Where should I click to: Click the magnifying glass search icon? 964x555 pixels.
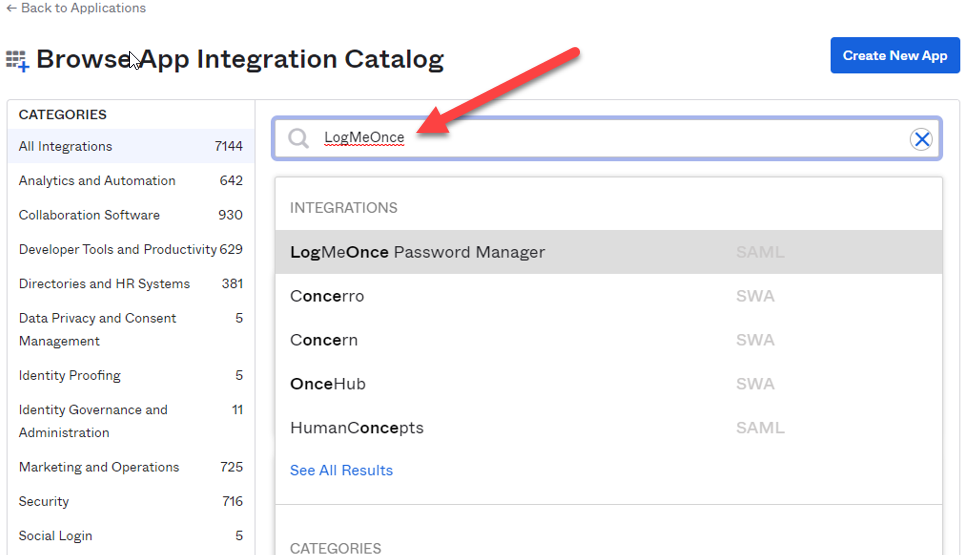pos(298,138)
